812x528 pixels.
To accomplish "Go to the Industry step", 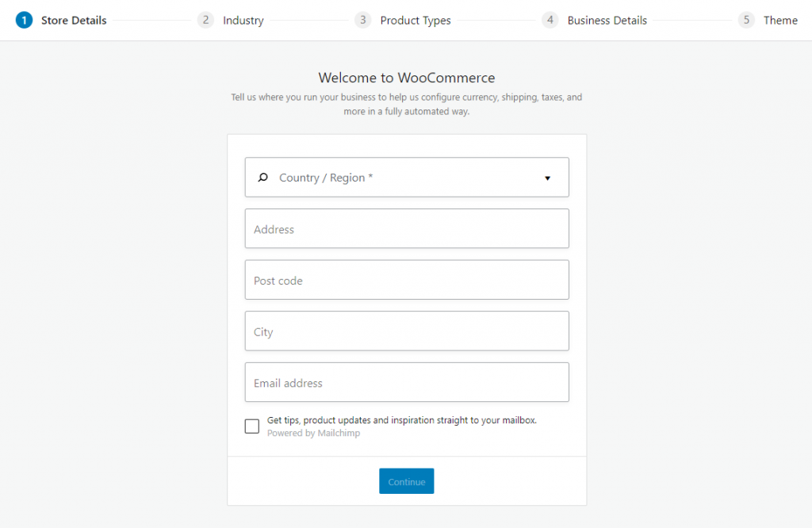I will [243, 21].
